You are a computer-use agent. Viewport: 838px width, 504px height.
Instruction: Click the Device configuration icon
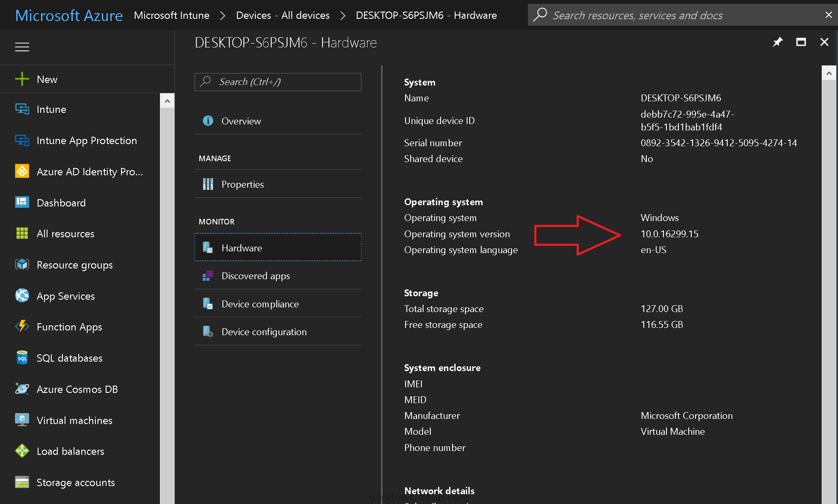(x=208, y=332)
